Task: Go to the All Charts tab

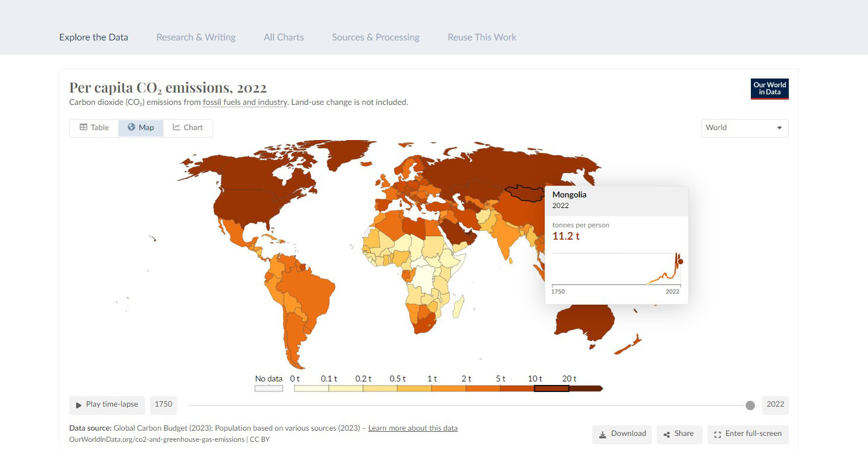Action: coord(283,37)
